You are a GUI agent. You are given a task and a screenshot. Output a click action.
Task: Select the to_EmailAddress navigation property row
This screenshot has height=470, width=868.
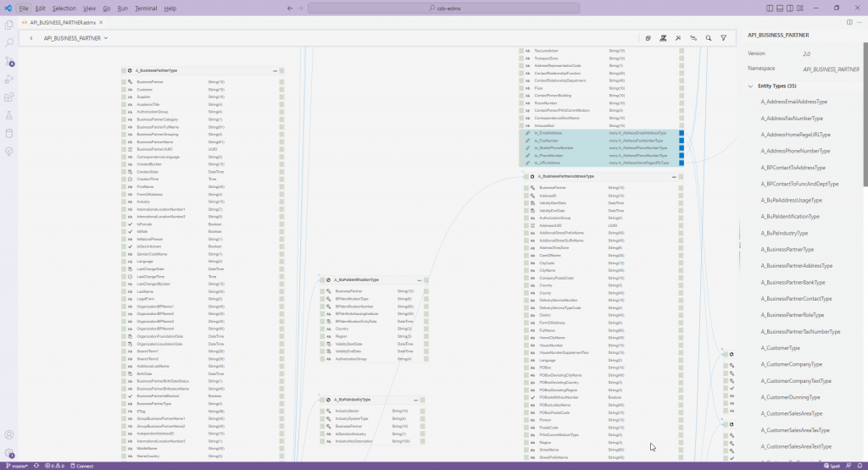pyautogui.click(x=601, y=133)
